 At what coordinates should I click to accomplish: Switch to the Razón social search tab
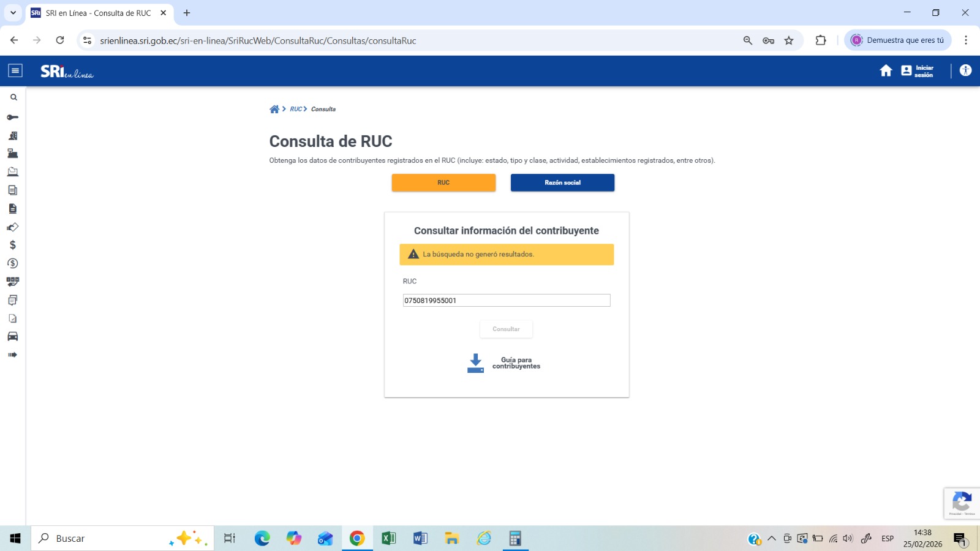pyautogui.click(x=562, y=182)
